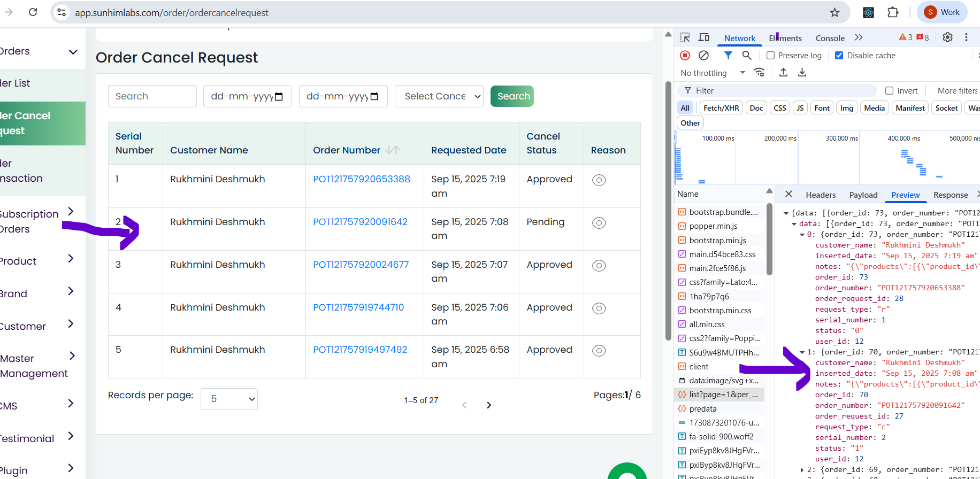Bookmark this page with the star icon
The height and width of the screenshot is (479, 980).
(834, 12)
